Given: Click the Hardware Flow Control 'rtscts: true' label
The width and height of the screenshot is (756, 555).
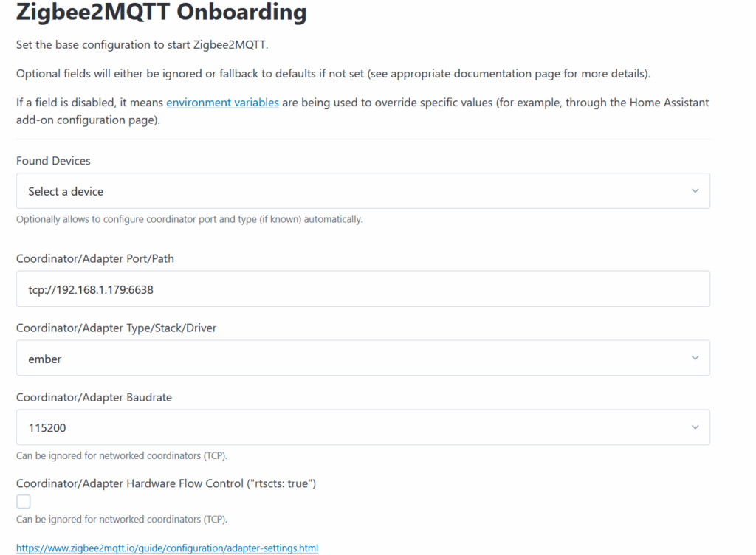Looking at the screenshot, I should pyautogui.click(x=166, y=483).
